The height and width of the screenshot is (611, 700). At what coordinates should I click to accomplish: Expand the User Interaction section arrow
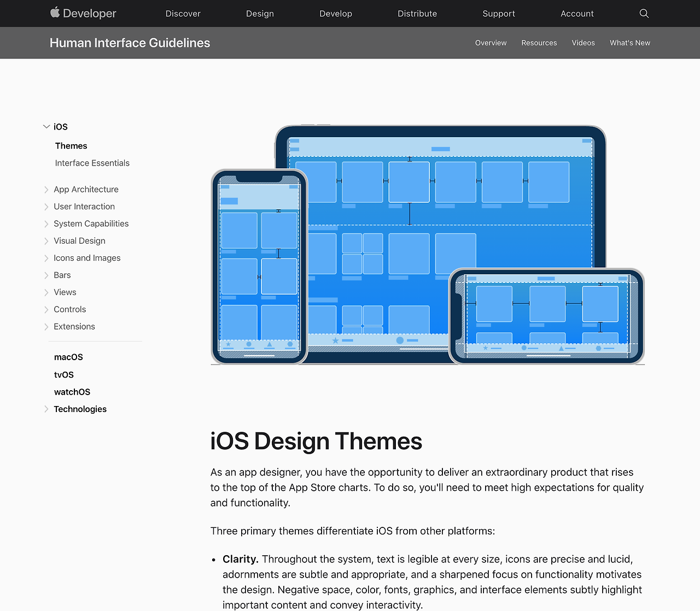(46, 207)
